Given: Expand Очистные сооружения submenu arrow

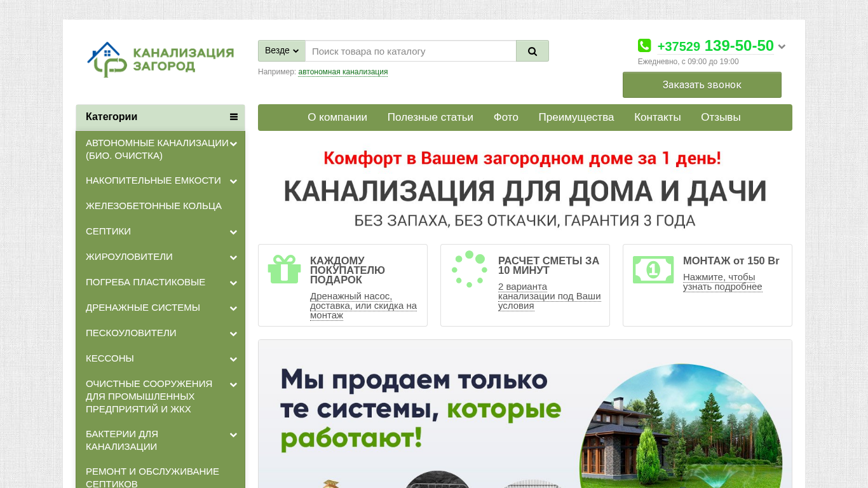Looking at the screenshot, I should click(234, 384).
